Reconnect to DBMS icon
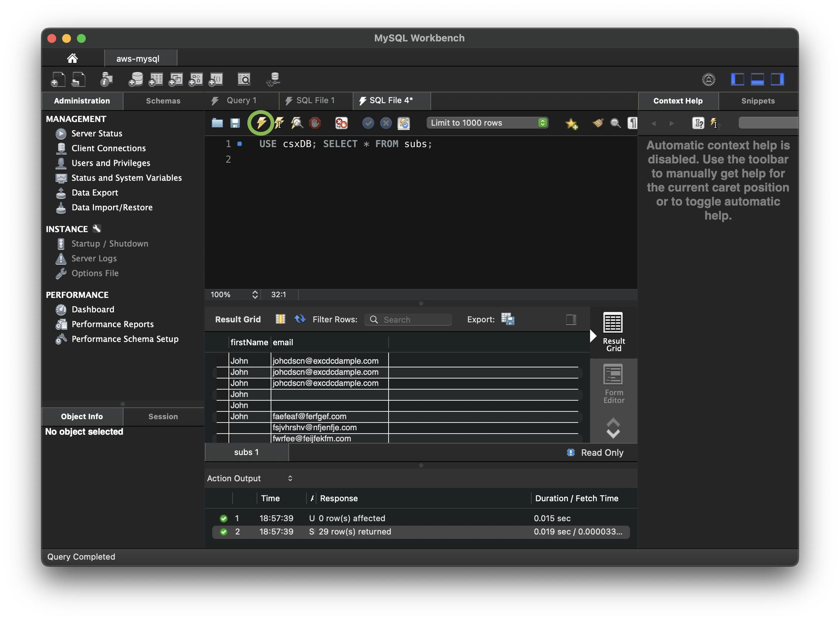The height and width of the screenshot is (621, 840). (x=273, y=79)
